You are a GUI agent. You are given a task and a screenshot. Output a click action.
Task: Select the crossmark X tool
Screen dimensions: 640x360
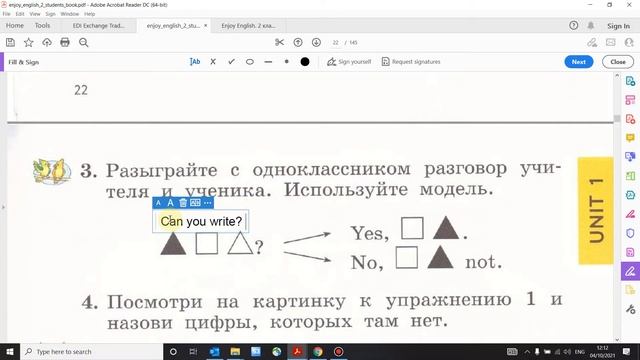pos(213,62)
